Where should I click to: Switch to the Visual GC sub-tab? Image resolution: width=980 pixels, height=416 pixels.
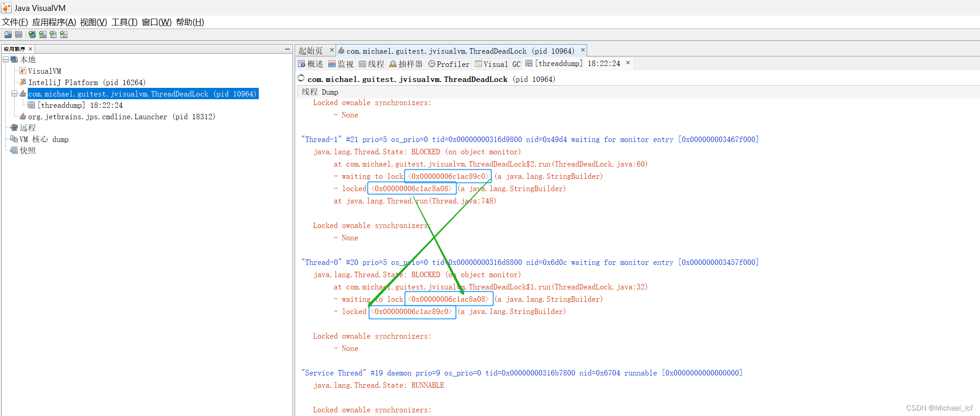pyautogui.click(x=498, y=64)
